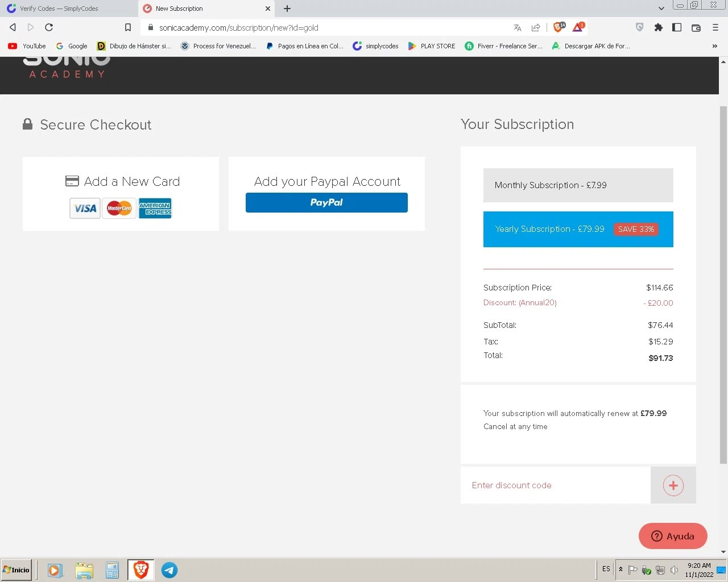Click the address bar URL field
728x582 pixels.
click(330, 27)
